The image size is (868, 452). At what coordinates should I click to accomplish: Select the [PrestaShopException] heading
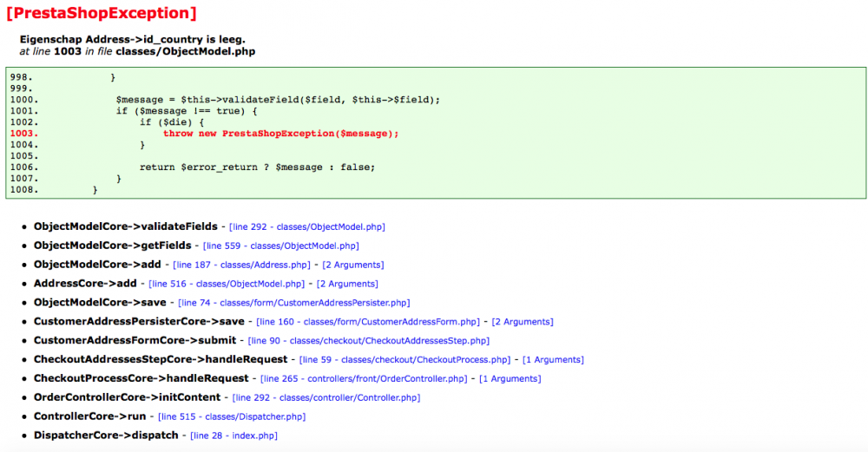point(102,13)
